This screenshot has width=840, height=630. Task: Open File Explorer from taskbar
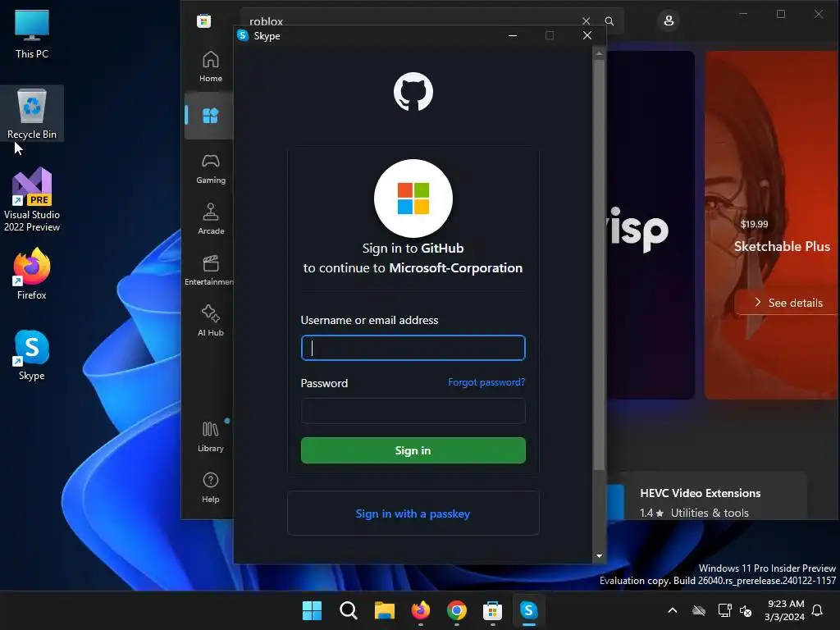pyautogui.click(x=384, y=610)
